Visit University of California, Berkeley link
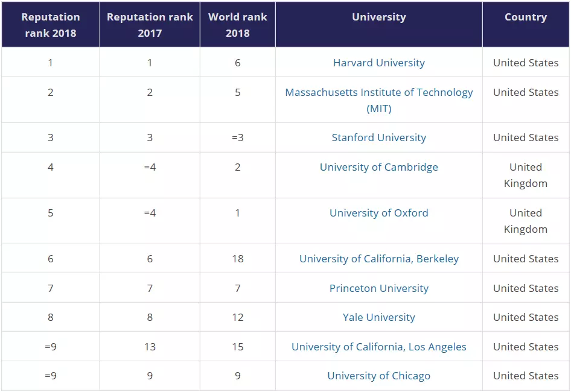This screenshot has width=571, height=392. 378,259
